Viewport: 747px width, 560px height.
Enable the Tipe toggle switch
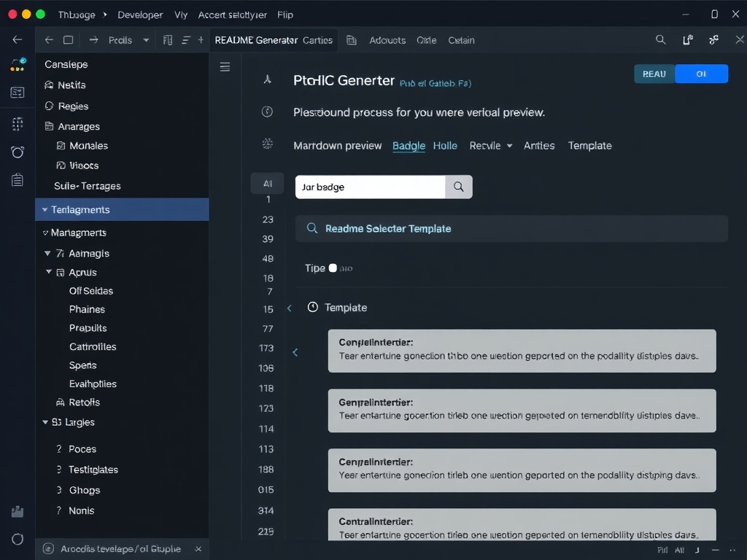point(333,268)
